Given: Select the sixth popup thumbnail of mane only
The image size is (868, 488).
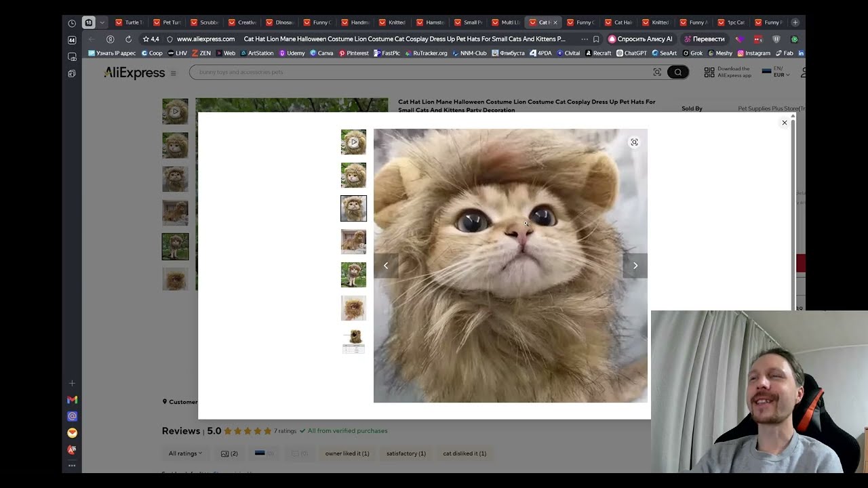Looking at the screenshot, I should pyautogui.click(x=353, y=308).
